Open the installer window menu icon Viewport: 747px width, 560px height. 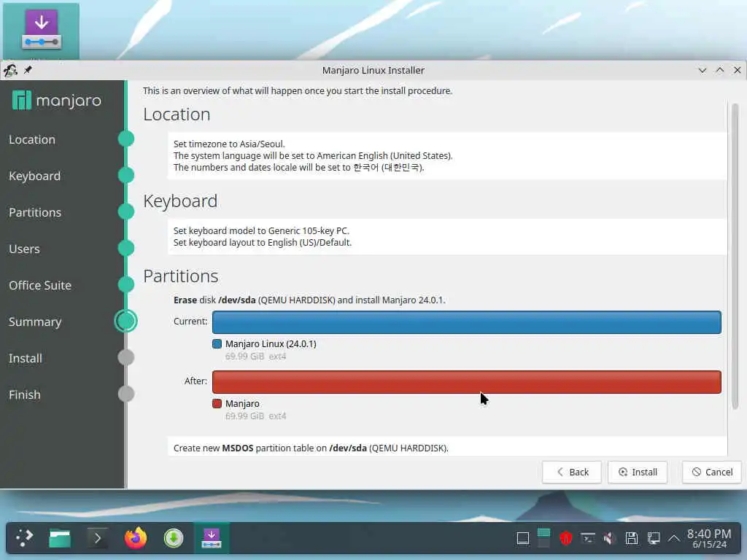coord(10,71)
